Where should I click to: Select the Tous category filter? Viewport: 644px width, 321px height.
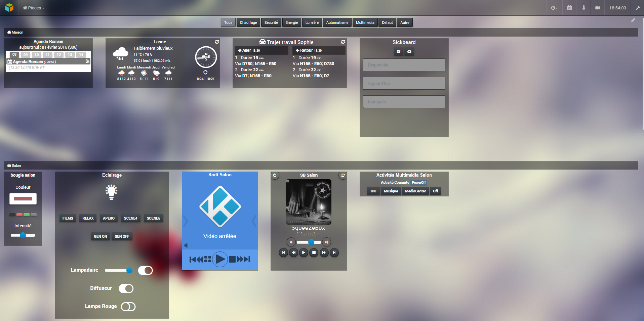click(228, 22)
